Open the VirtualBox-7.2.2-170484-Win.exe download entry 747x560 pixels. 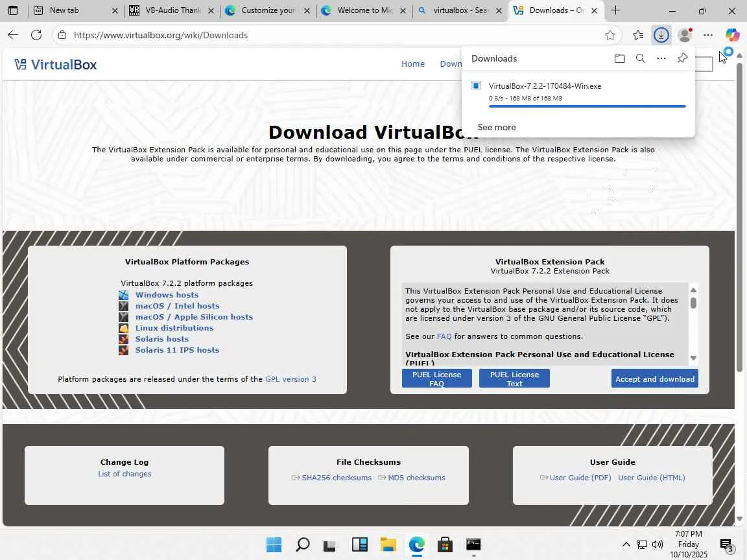(x=578, y=93)
